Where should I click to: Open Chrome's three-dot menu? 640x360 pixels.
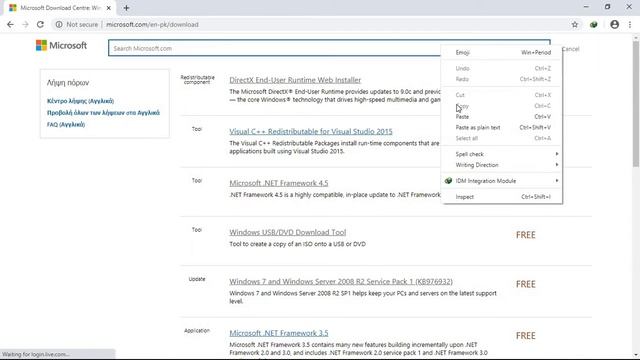click(x=630, y=24)
